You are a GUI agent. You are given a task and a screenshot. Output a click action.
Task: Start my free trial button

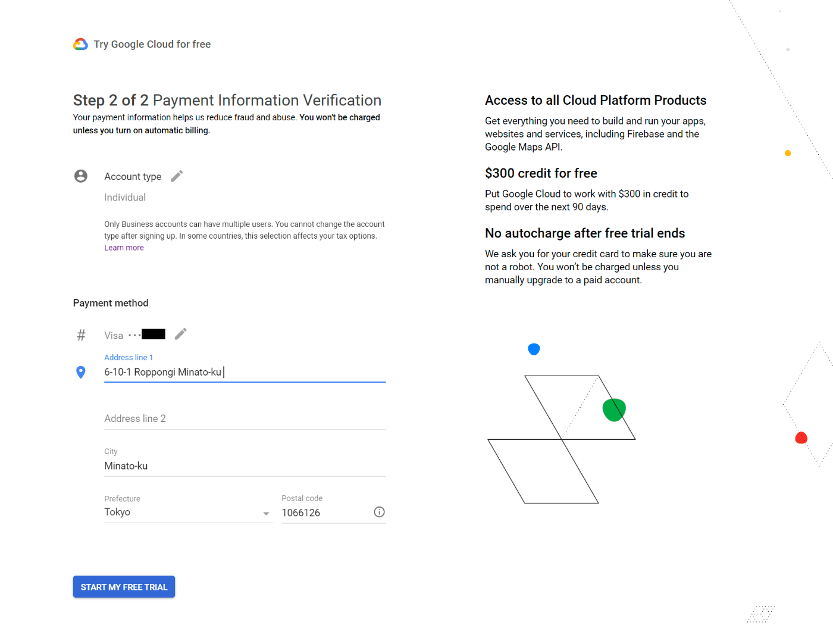124,587
